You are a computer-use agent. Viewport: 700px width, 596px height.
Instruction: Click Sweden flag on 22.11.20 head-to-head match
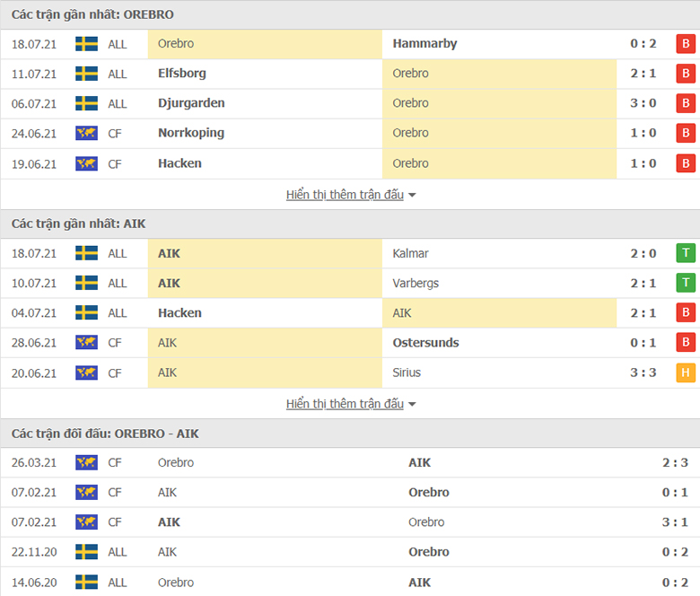pos(87,552)
